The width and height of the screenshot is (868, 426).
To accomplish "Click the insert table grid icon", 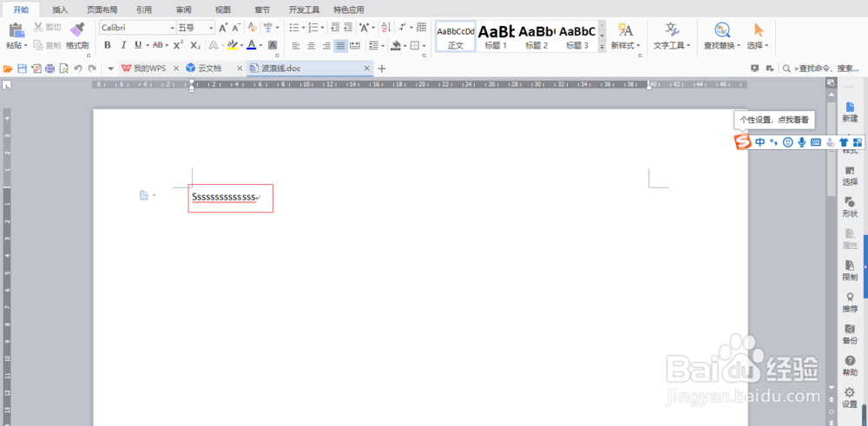I will click(x=421, y=27).
